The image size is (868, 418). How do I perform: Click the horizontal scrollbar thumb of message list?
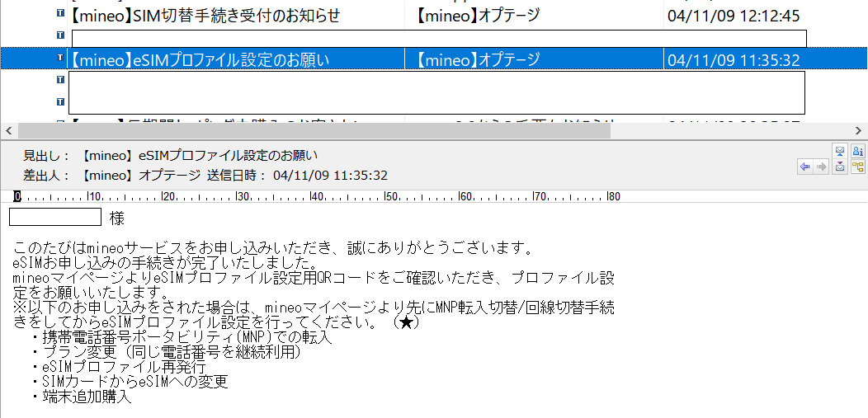(x=314, y=131)
